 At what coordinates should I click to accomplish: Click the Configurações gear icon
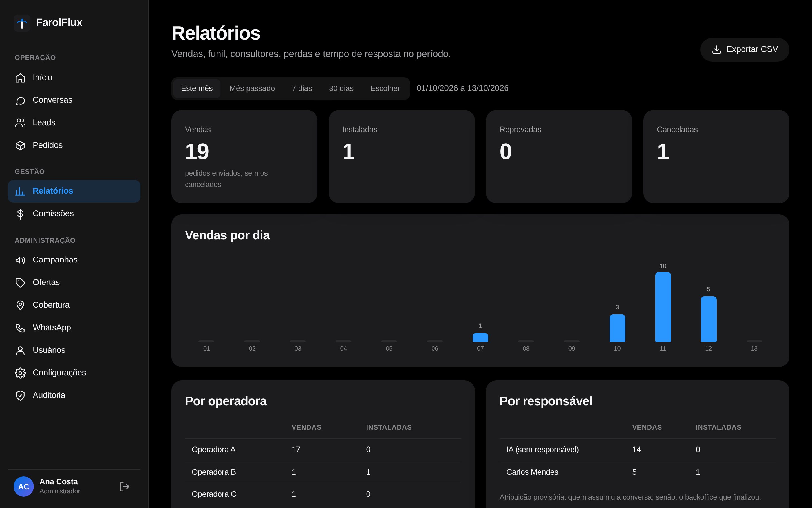20,373
